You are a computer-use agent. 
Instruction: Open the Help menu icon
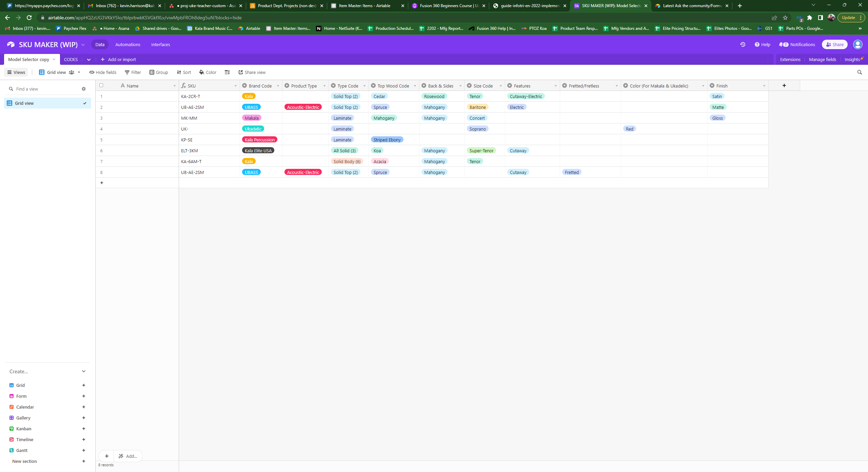(757, 44)
